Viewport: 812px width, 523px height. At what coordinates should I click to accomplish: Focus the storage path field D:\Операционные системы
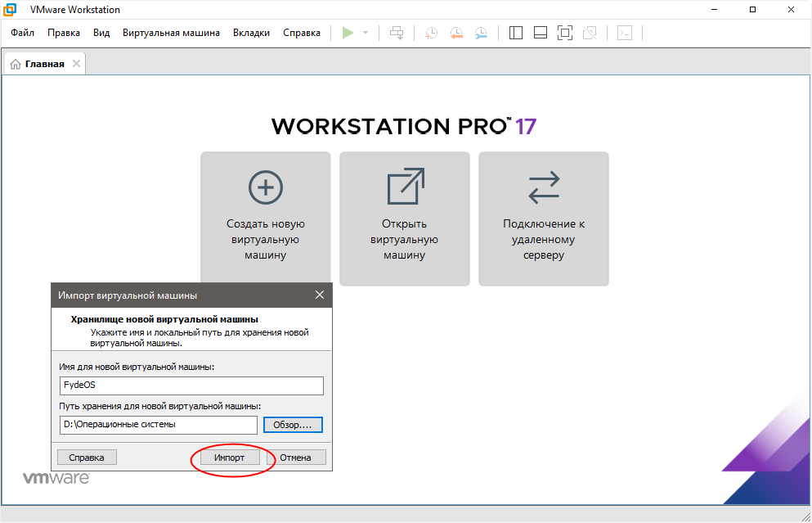coord(159,425)
